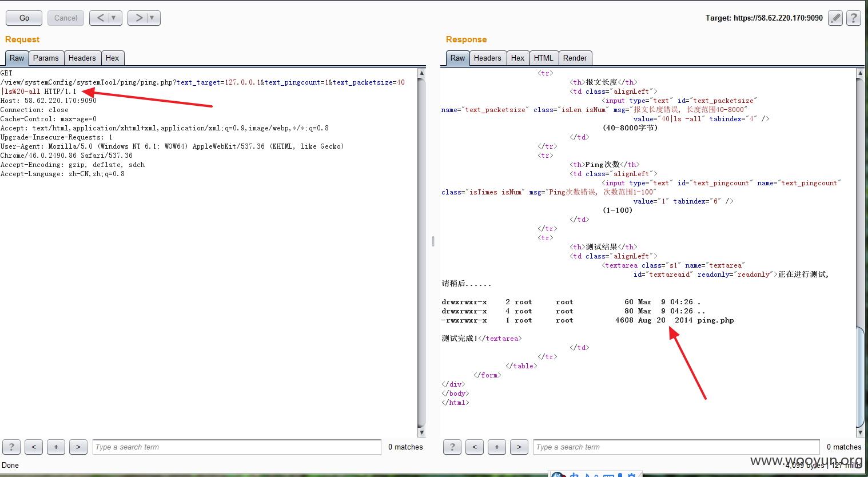This screenshot has width=868, height=477.
Task: Click request search previous match button
Action: coord(34,447)
